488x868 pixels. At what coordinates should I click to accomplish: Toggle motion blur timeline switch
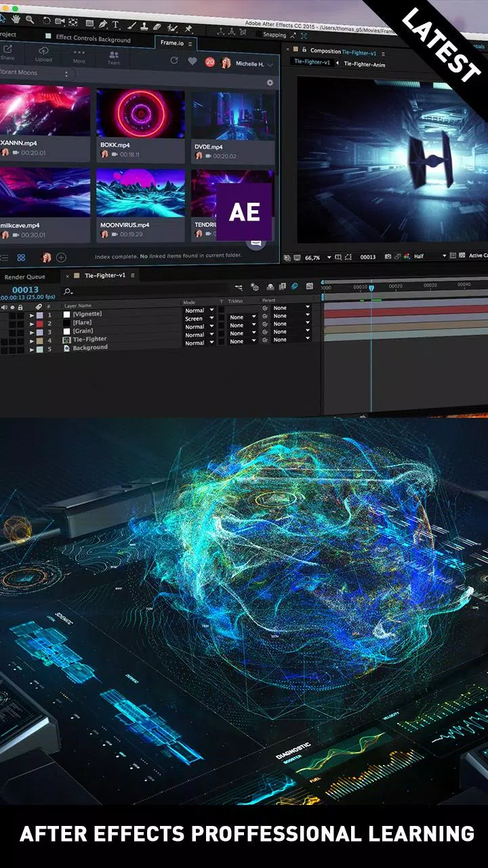pyautogui.click(x=295, y=287)
